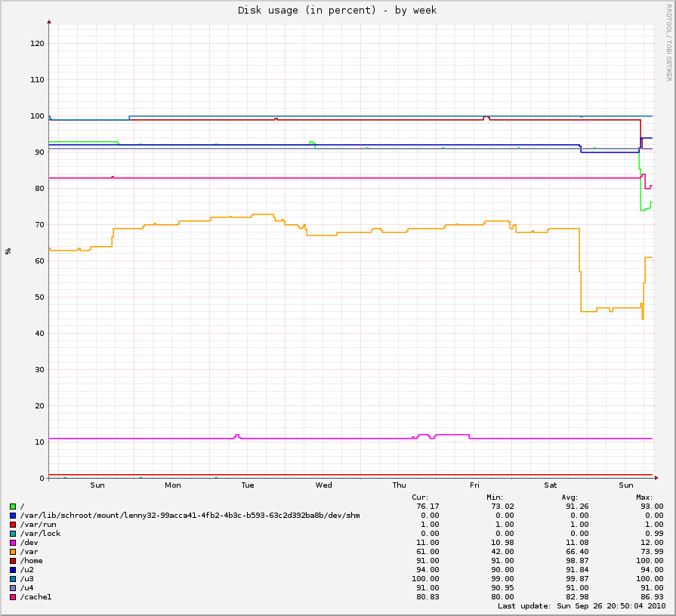The image size is (676, 616).
Task: Click the lavender swatch beside /u4
Action: [x=13, y=588]
